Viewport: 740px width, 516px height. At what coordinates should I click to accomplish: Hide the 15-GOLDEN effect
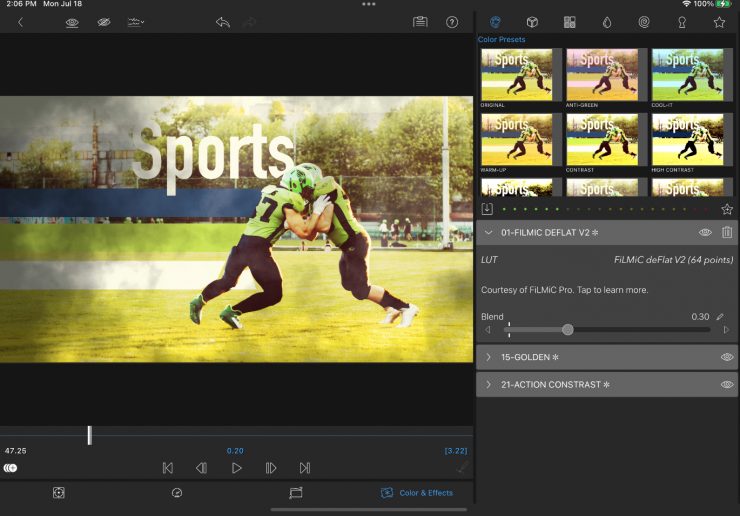727,357
